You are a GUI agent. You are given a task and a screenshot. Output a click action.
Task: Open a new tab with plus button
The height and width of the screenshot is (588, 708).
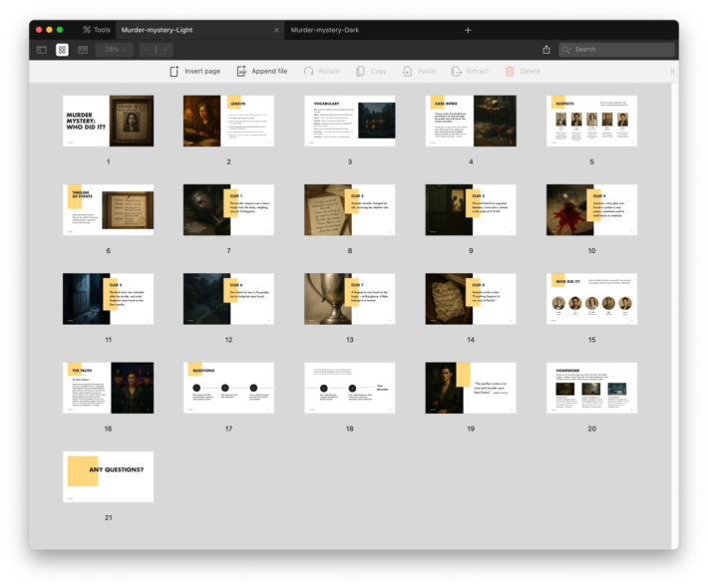[x=468, y=30]
